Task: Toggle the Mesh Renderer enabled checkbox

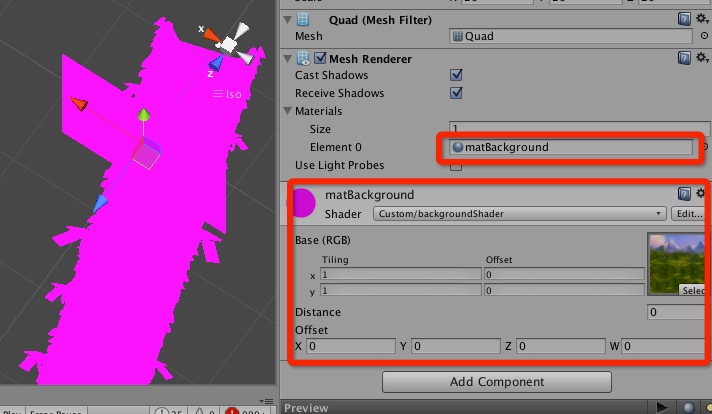Action: pyautogui.click(x=321, y=58)
